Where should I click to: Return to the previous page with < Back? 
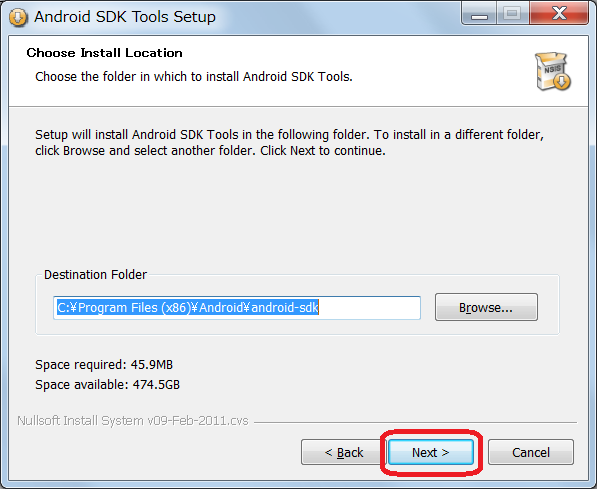[x=344, y=452]
